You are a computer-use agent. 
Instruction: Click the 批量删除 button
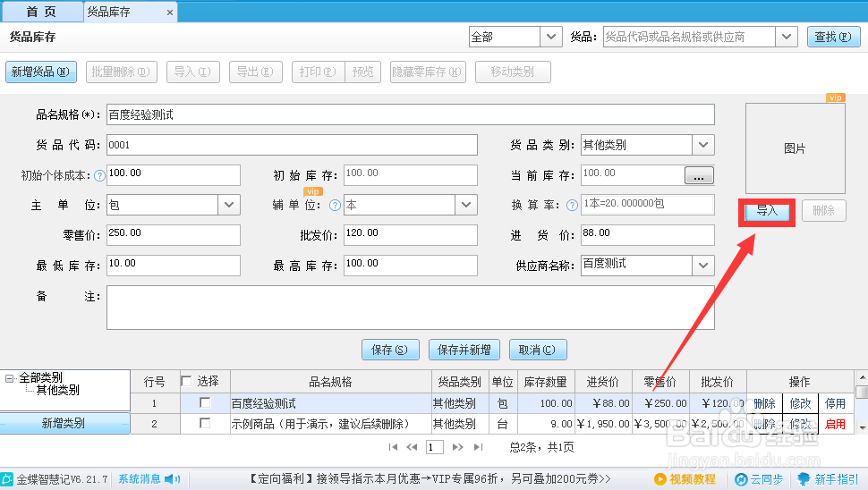point(121,72)
